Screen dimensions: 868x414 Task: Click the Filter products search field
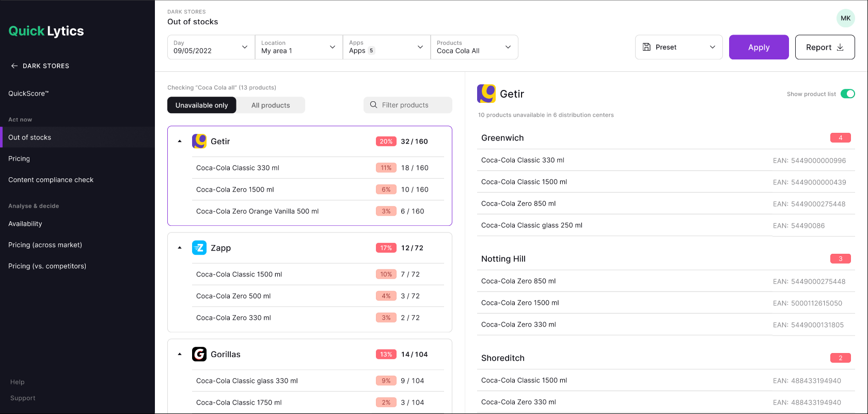click(x=408, y=105)
